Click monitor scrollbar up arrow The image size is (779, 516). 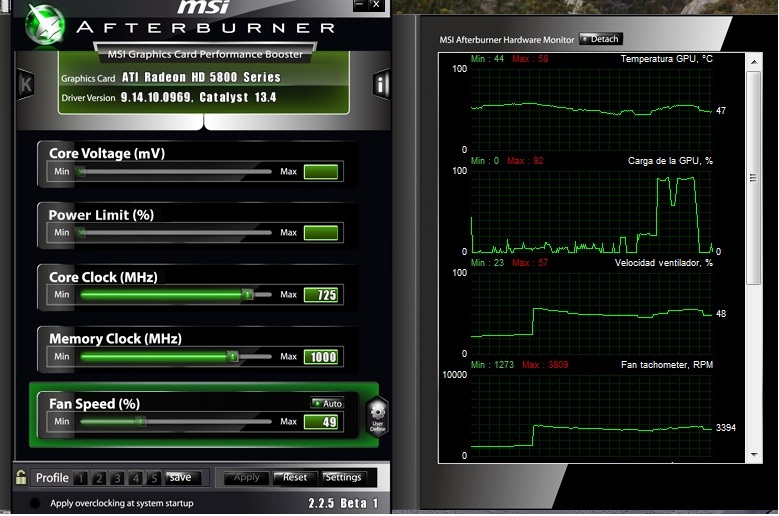[x=754, y=62]
